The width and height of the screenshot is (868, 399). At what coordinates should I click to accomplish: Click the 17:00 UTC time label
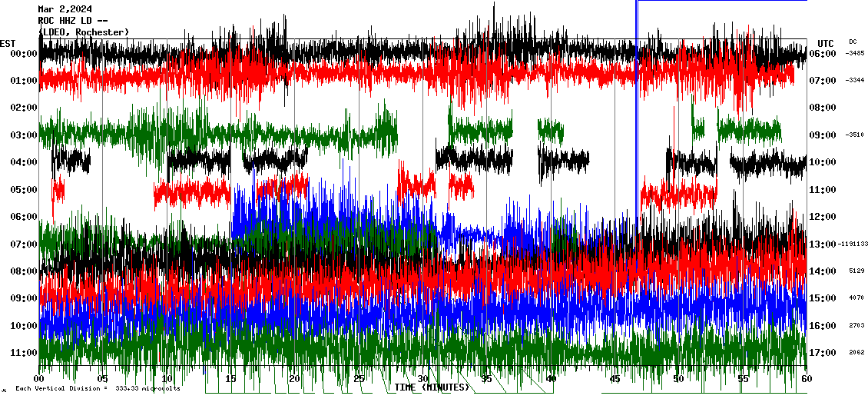pyautogui.click(x=823, y=353)
